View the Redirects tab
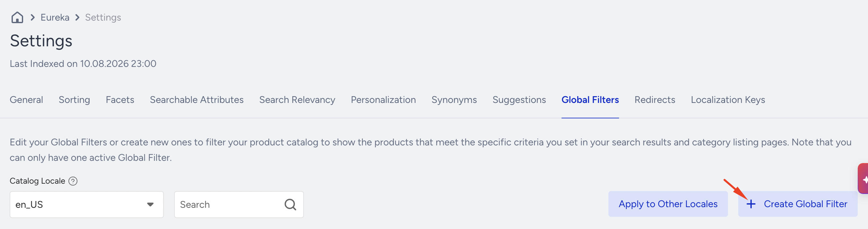Viewport: 868px width, 229px height. coord(655,100)
